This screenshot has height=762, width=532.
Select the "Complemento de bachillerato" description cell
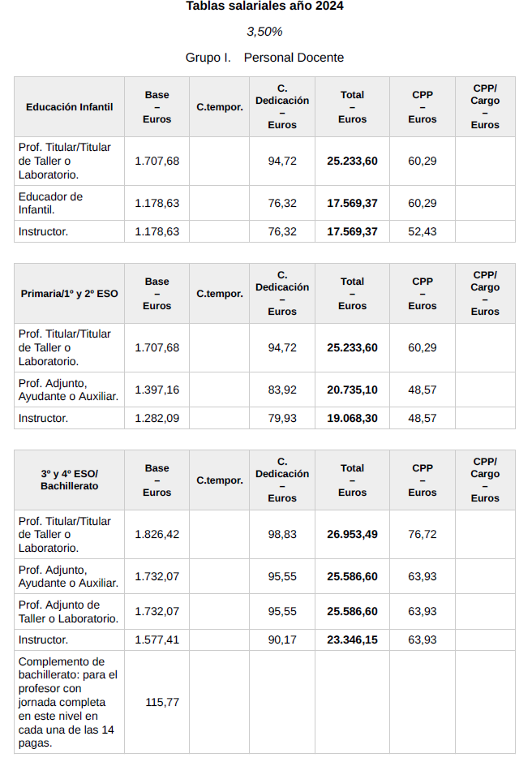point(68,702)
